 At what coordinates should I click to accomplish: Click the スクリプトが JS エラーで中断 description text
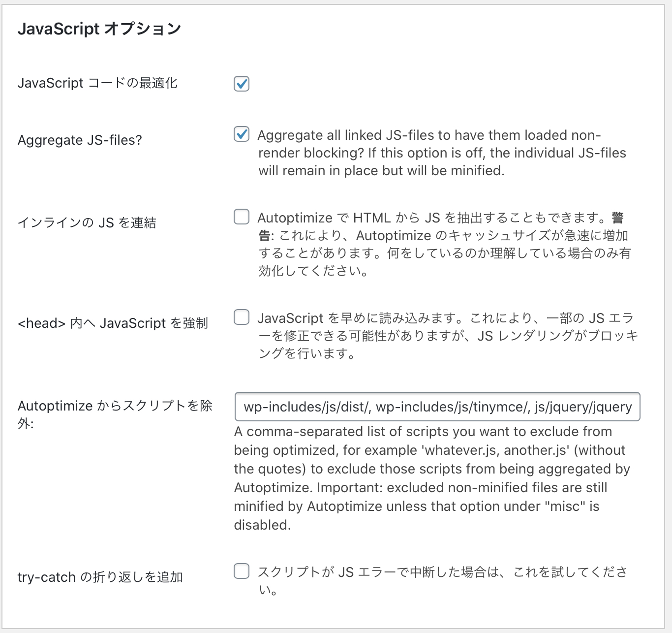click(443, 580)
